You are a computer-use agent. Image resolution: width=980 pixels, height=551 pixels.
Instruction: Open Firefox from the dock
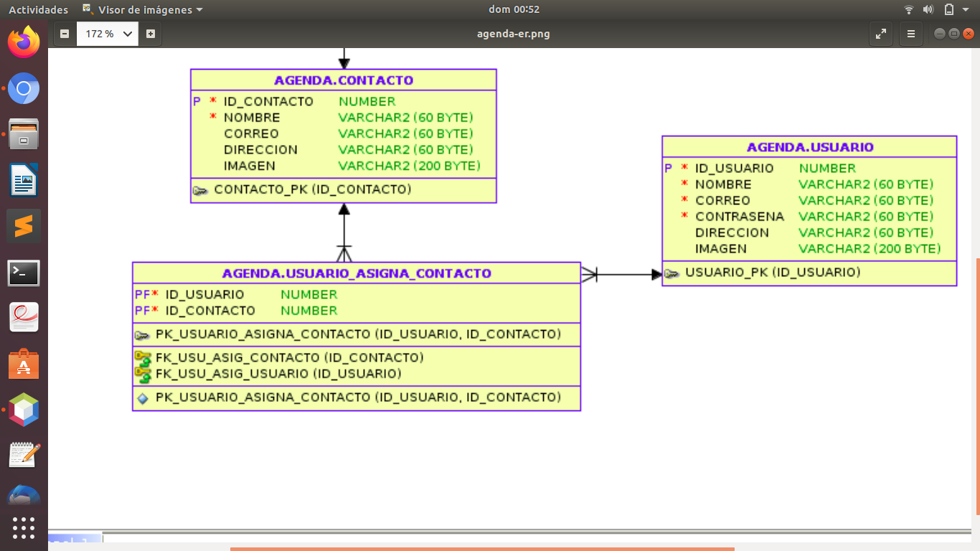coord(24,42)
